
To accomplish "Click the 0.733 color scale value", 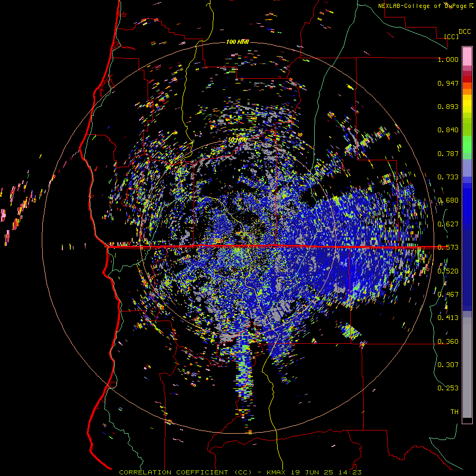I will [448, 177].
